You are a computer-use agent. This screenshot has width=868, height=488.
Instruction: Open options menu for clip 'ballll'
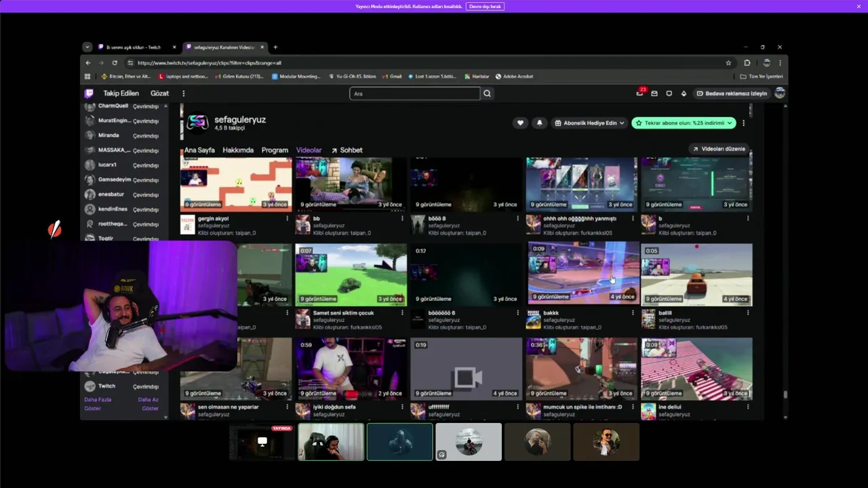(x=748, y=312)
